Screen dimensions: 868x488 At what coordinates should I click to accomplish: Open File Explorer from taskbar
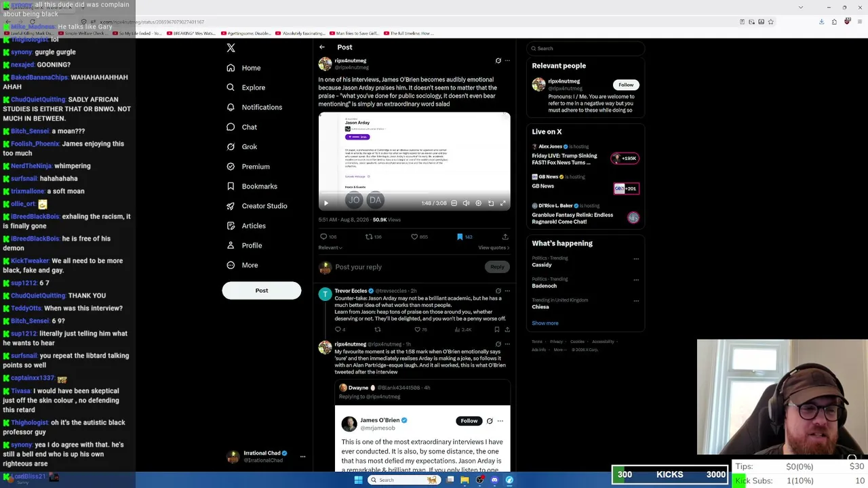(x=465, y=480)
